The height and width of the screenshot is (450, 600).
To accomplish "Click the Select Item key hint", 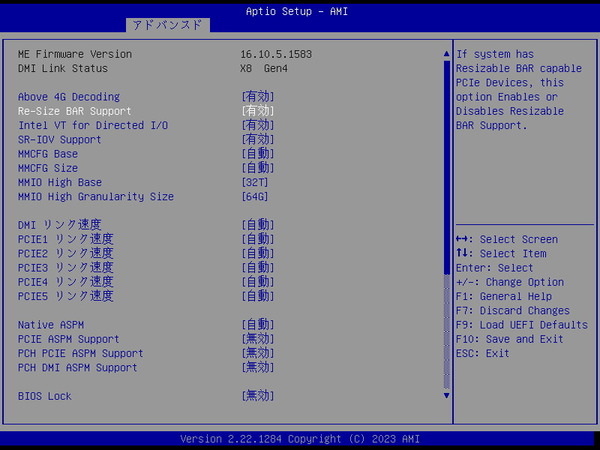I will pos(501,253).
